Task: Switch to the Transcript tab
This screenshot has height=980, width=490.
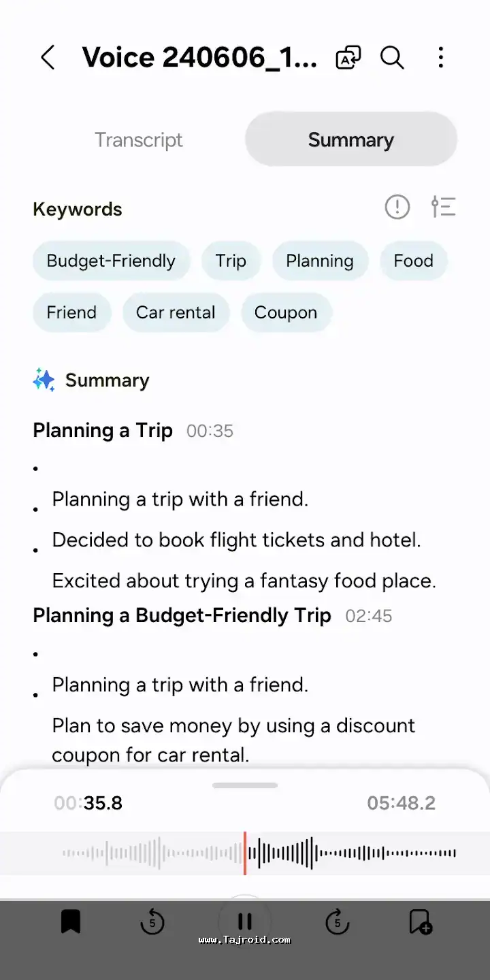Action: (x=139, y=140)
